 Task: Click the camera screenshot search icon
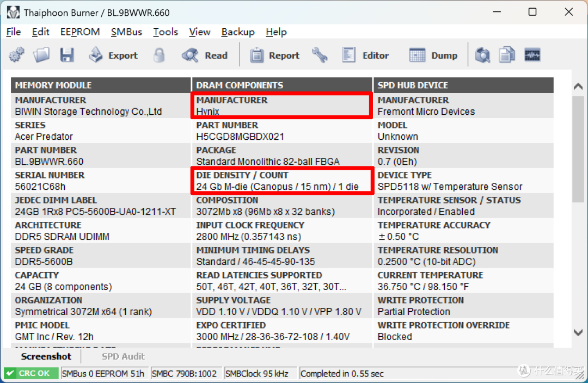click(x=482, y=55)
